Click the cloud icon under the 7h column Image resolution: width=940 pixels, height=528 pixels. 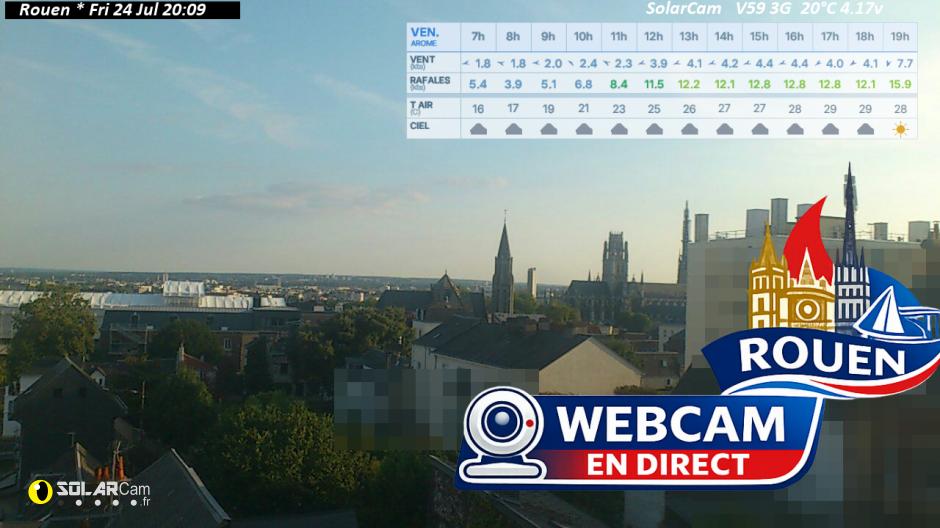478,129
